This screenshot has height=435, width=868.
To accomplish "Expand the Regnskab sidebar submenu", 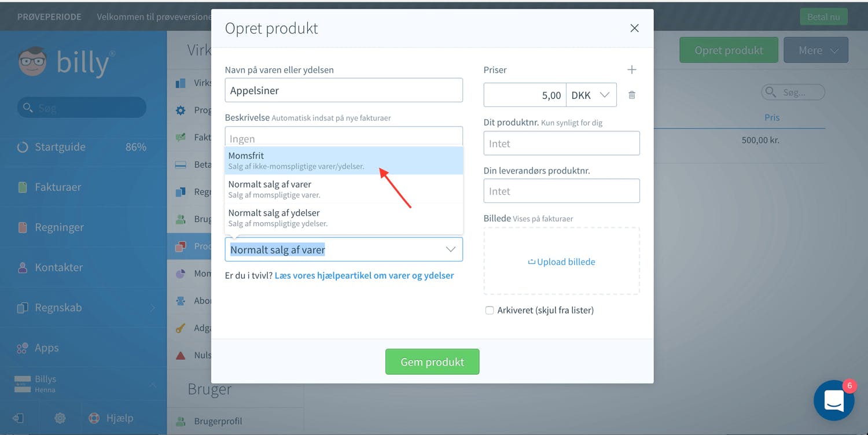I will click(153, 308).
